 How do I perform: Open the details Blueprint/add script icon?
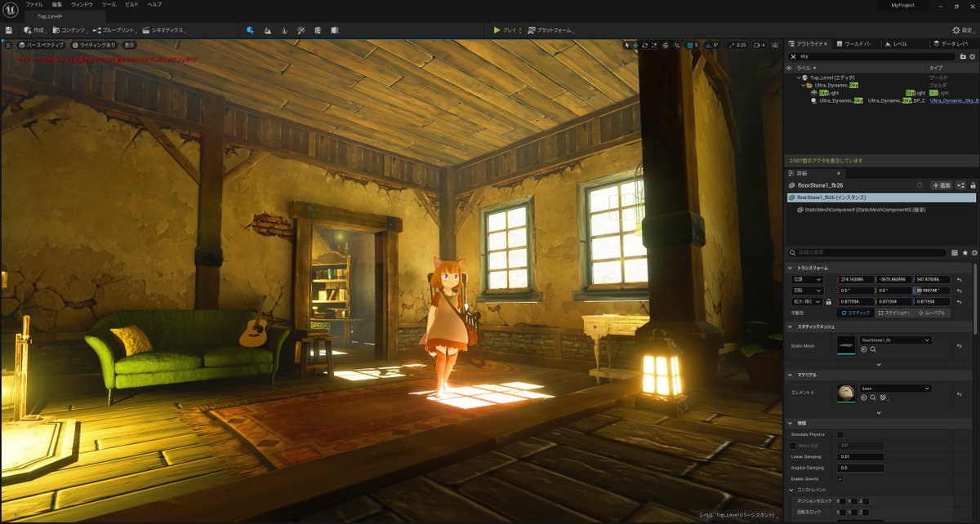(961, 185)
